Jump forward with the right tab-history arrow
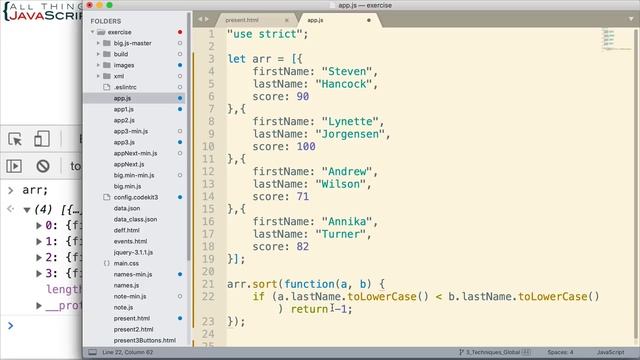Viewport: 640px width, 360px height. click(x=207, y=19)
